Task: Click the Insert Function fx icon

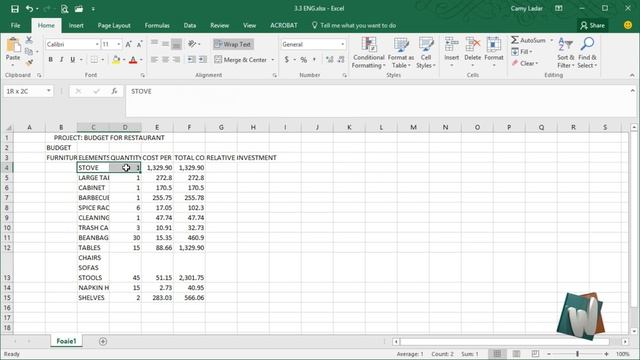Action: (x=114, y=91)
